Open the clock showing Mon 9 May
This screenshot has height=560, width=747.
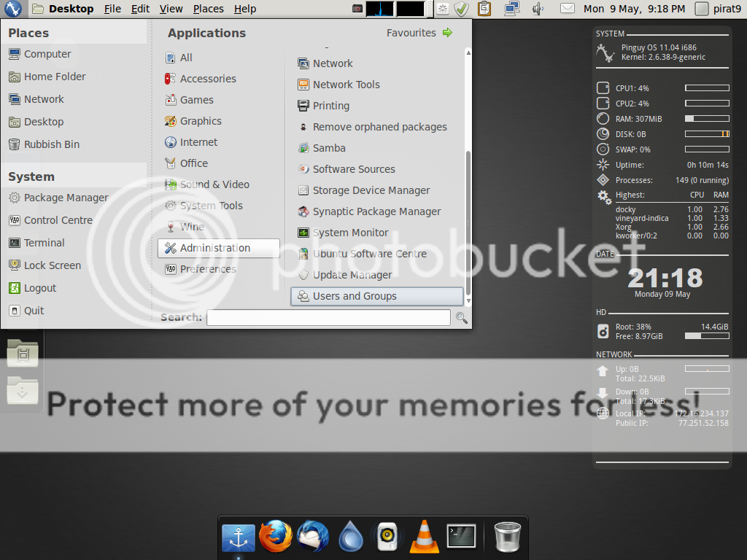coord(634,9)
